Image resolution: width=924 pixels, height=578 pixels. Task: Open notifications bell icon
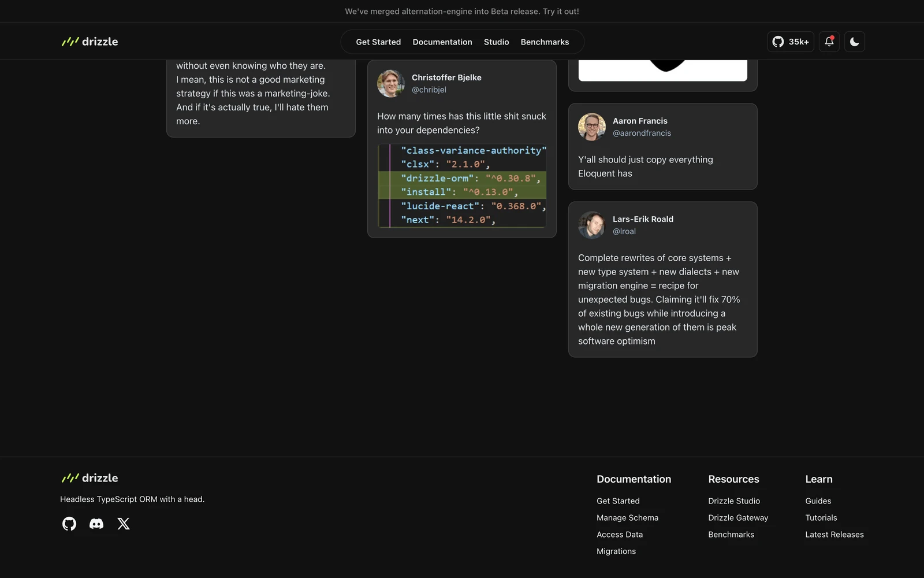click(x=829, y=42)
